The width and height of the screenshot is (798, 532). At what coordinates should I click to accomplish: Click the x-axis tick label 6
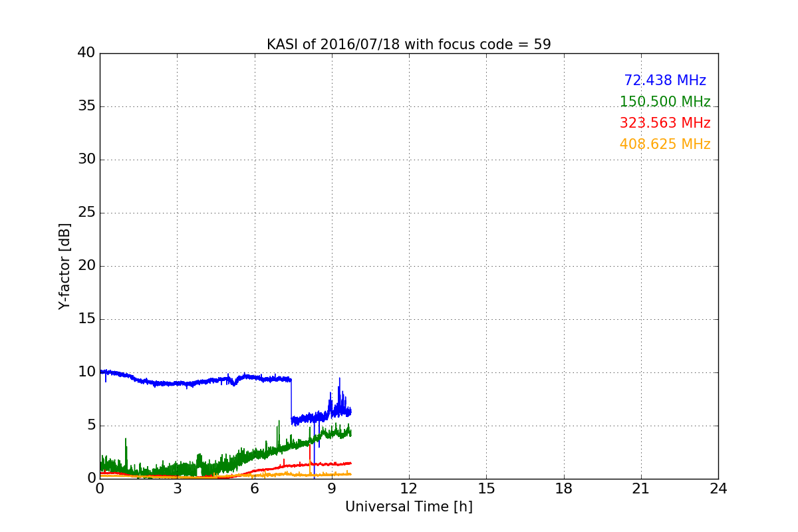click(254, 489)
